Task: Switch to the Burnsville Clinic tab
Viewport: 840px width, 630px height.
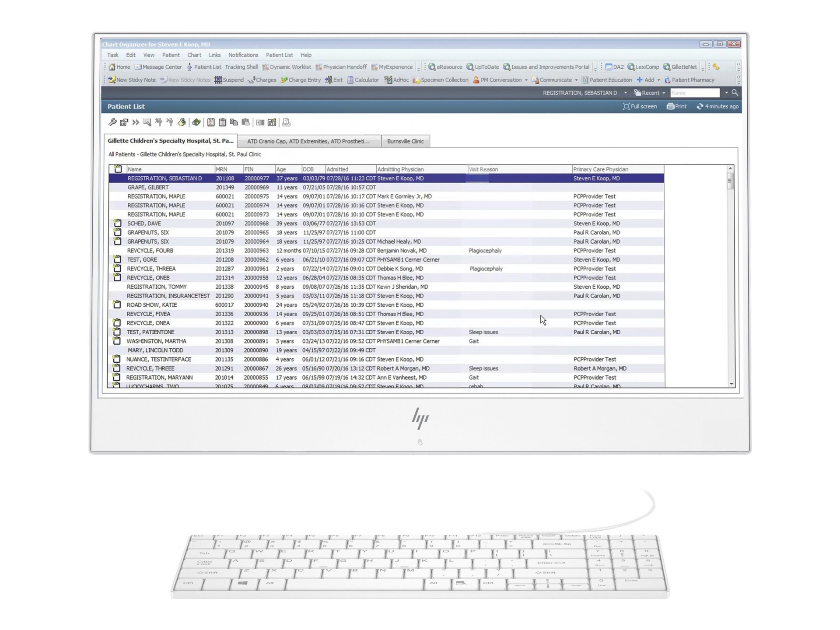Action: (405, 141)
